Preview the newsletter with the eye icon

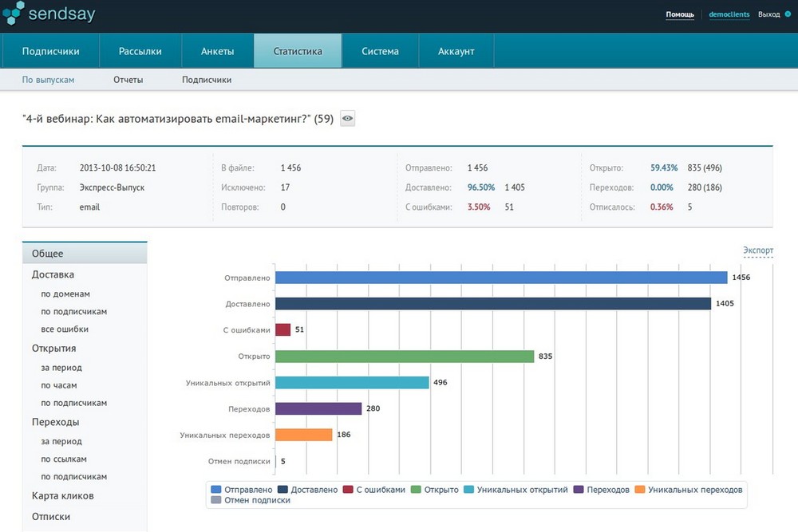348,119
